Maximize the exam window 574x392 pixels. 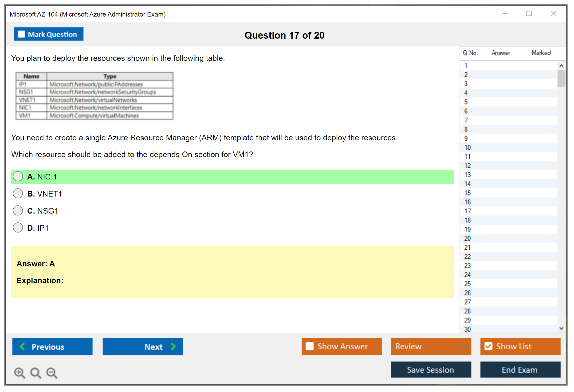coord(529,14)
